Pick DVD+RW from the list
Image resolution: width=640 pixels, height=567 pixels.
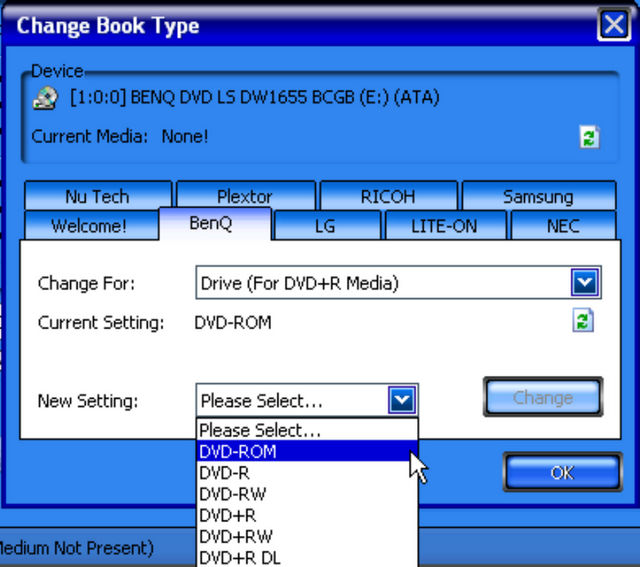(x=307, y=536)
